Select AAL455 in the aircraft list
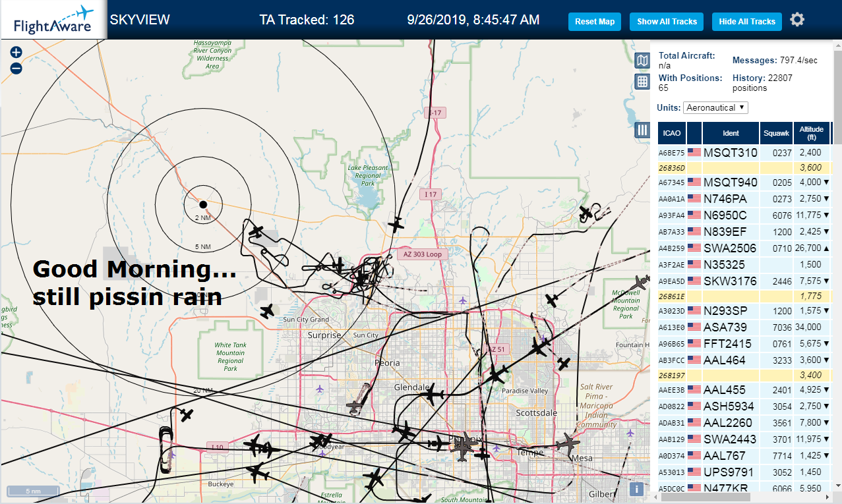 [744, 389]
